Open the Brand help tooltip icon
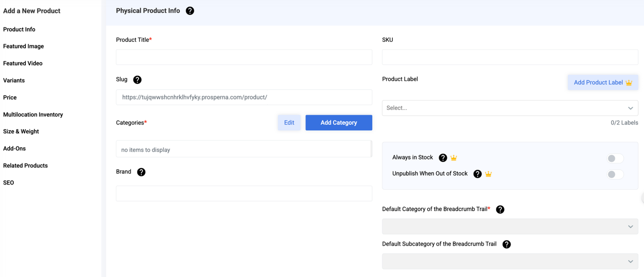The height and width of the screenshot is (277, 644). pos(141,172)
